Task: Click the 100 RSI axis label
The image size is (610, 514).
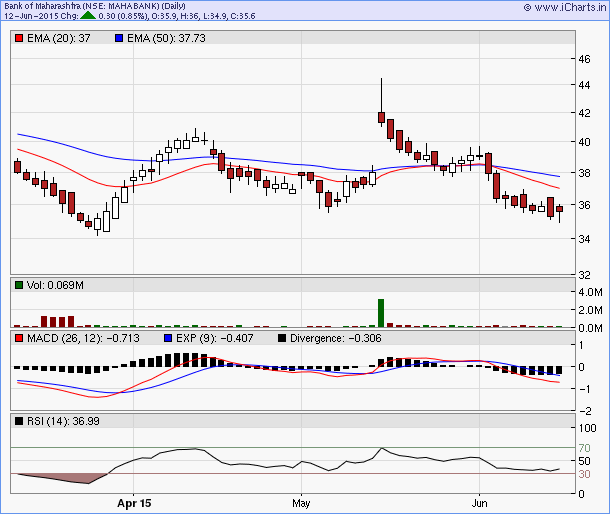Action: pyautogui.click(x=587, y=428)
